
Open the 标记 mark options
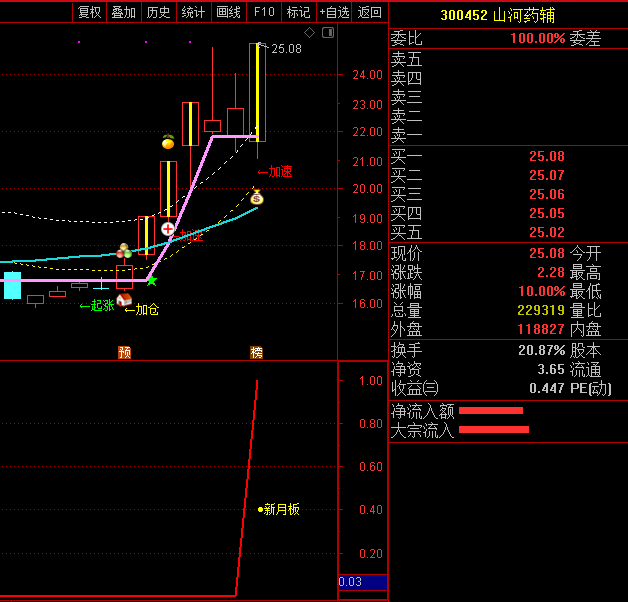(298, 12)
